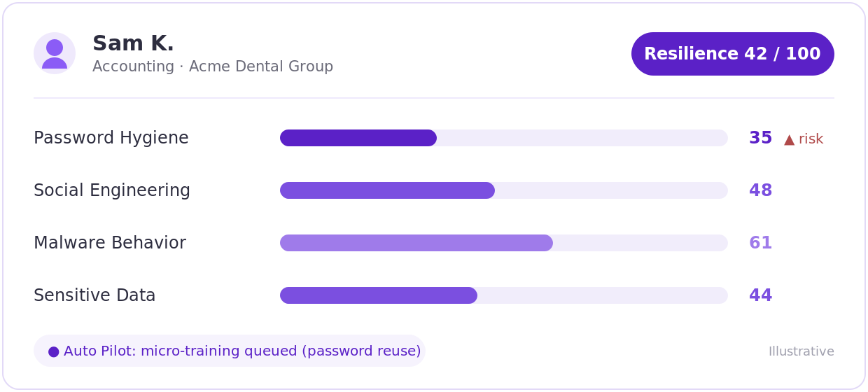Screen dimensions: 868x392
Task: Click the Illustrative footnote text
Action: point(801,351)
